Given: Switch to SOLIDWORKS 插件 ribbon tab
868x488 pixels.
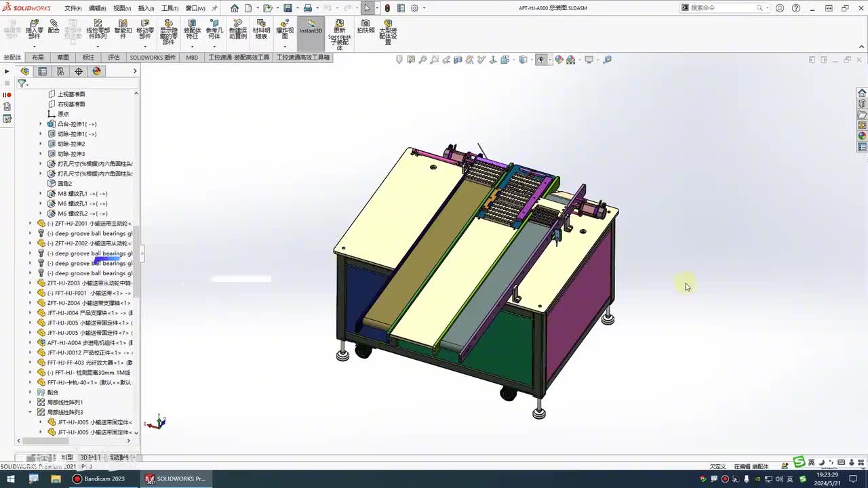Looking at the screenshot, I should coord(153,58).
